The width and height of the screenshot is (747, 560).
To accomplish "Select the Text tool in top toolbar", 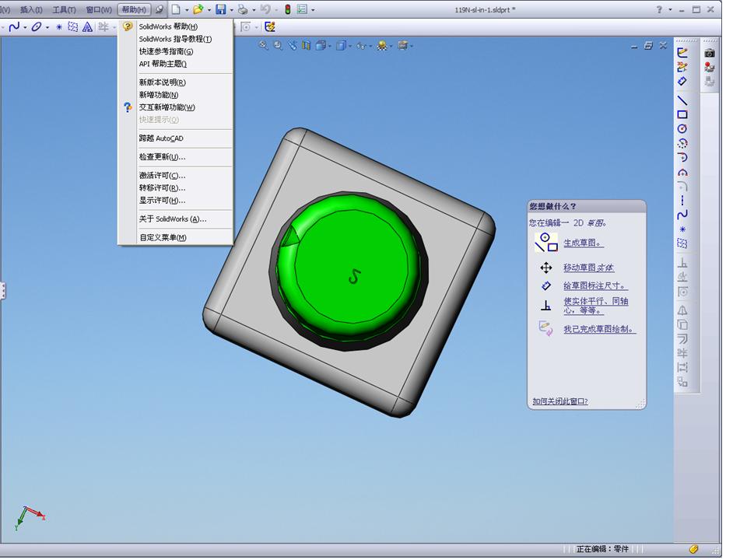I will [87, 26].
